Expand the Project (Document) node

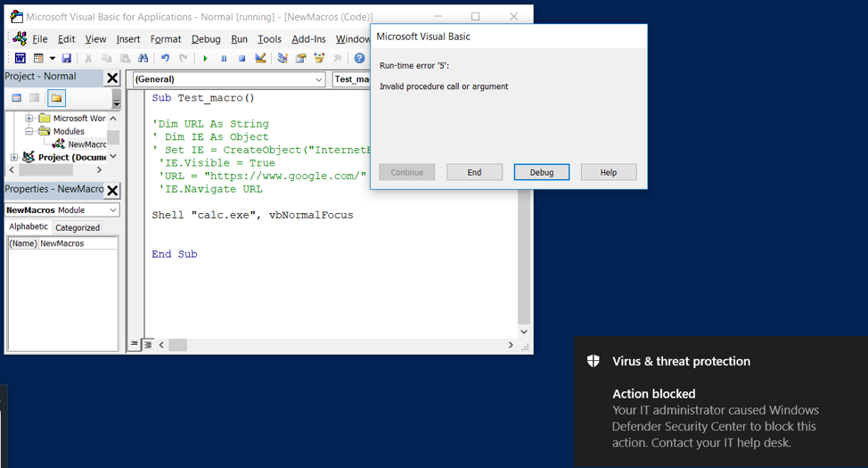pos(14,157)
